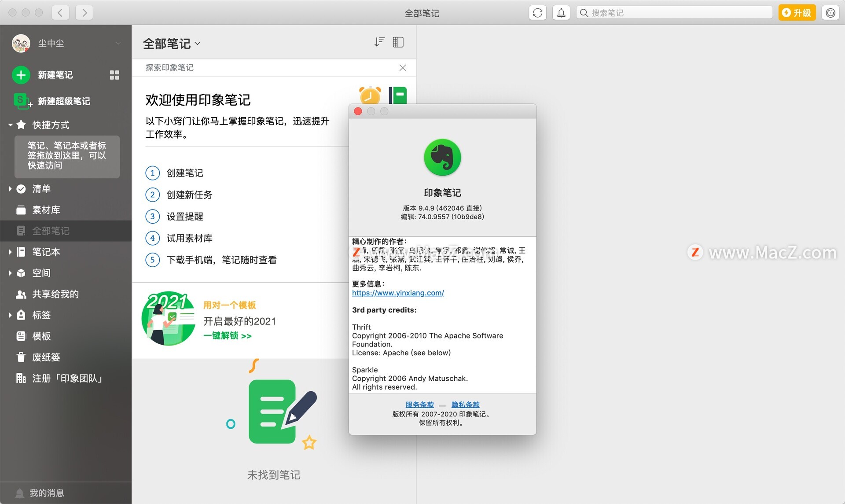Click the green notebook icon in the welcome panel
The width and height of the screenshot is (845, 504).
click(398, 96)
